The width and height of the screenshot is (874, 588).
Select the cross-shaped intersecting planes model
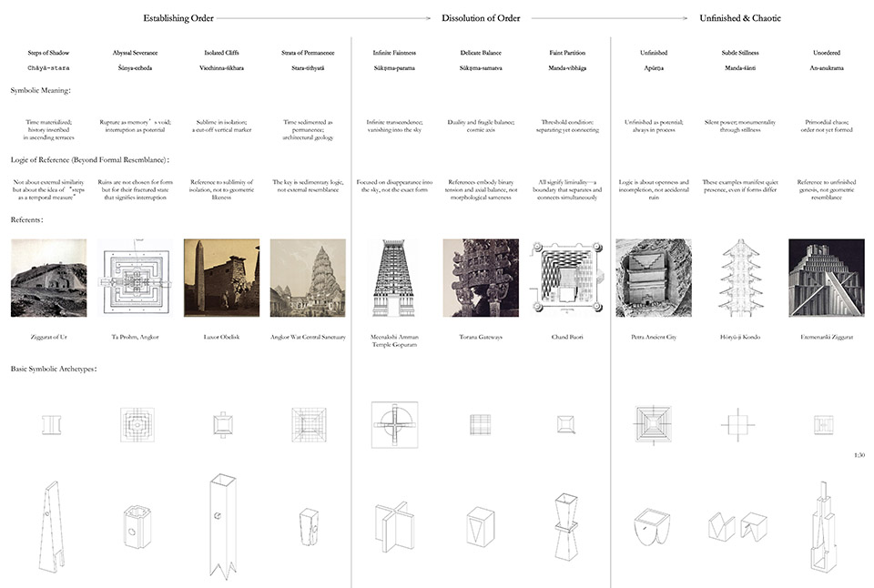tap(392, 526)
